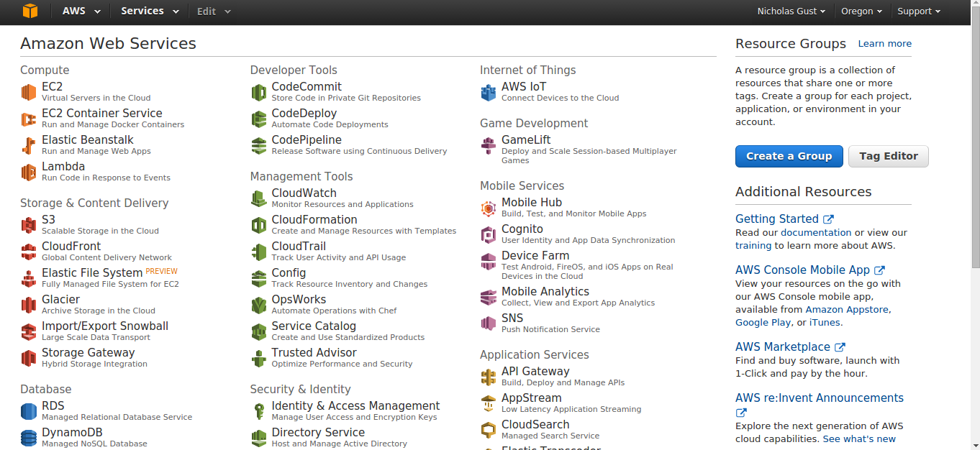Screen dimensions: 980x450
Task: Open the Lambda service icon
Action: pyautogui.click(x=28, y=172)
